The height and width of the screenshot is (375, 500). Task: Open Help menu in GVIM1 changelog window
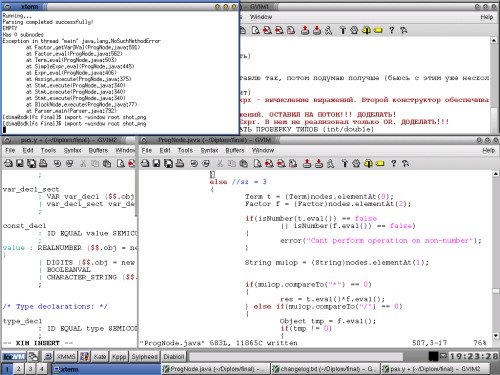pyautogui.click(x=486, y=17)
